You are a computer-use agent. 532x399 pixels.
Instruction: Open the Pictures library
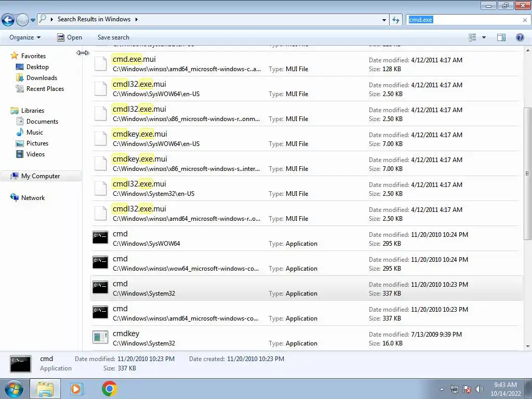[37, 143]
